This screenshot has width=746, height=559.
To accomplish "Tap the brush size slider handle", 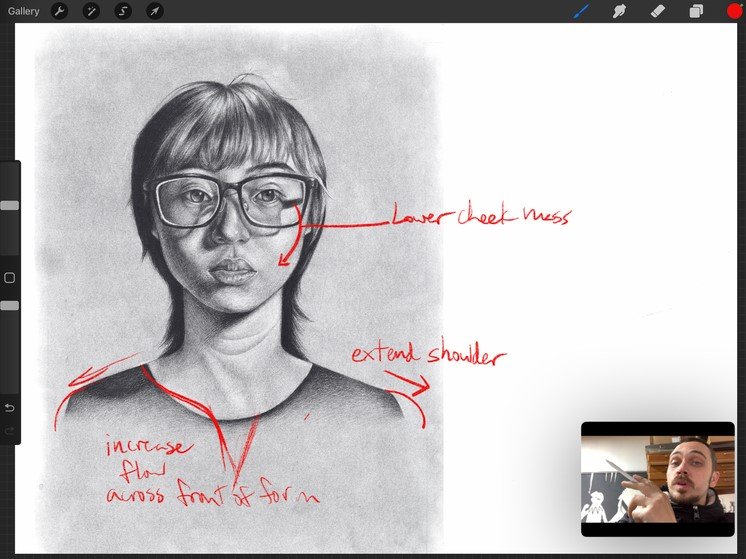I will (x=10, y=205).
